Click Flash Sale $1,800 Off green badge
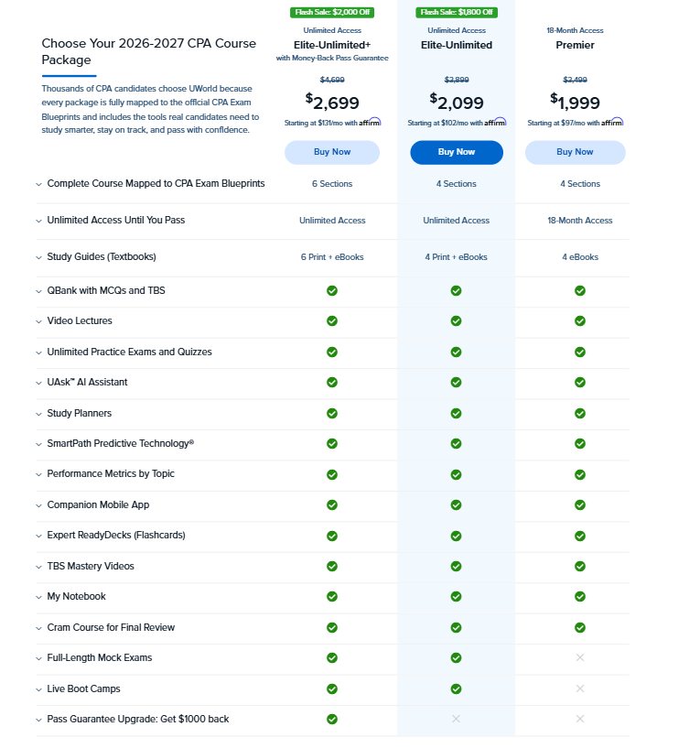700x748 pixels. [x=457, y=13]
